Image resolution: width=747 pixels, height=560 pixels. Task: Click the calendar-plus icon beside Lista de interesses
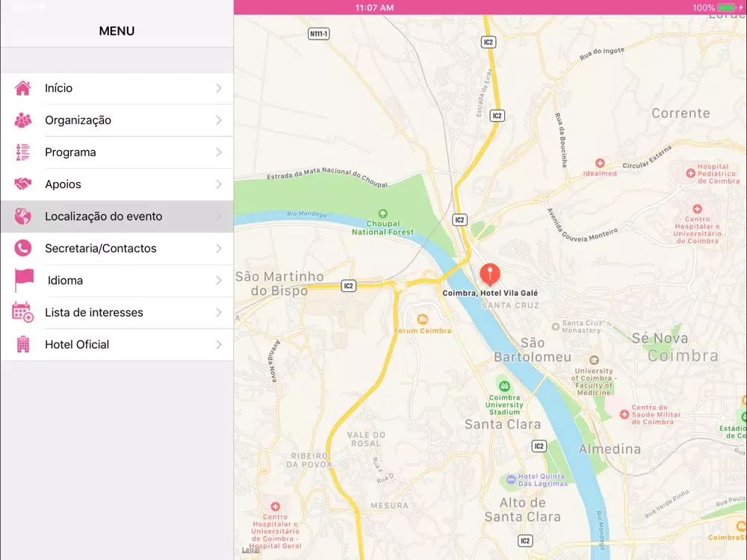click(23, 312)
